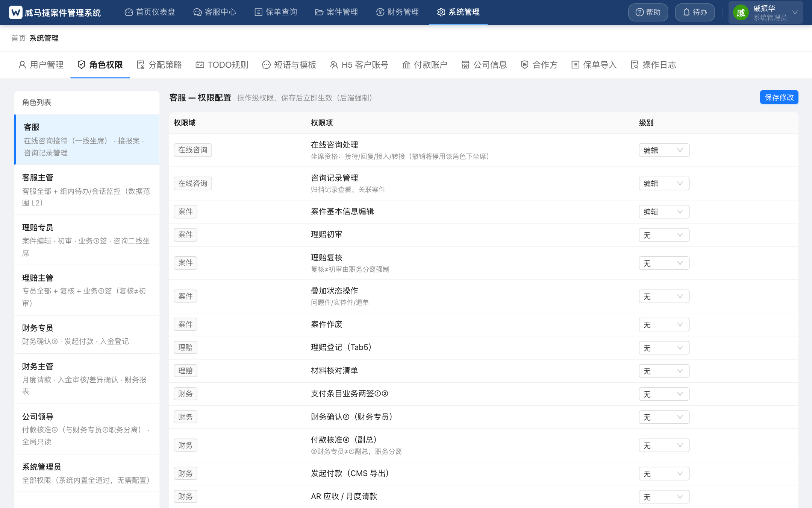Open level dropdown for 咨询记录管理
This screenshot has height=508, width=812.
coord(664,184)
